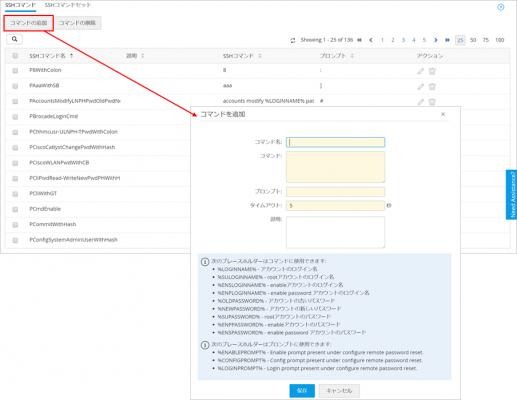
Task: Go to the next page arrow
Action: click(x=435, y=40)
